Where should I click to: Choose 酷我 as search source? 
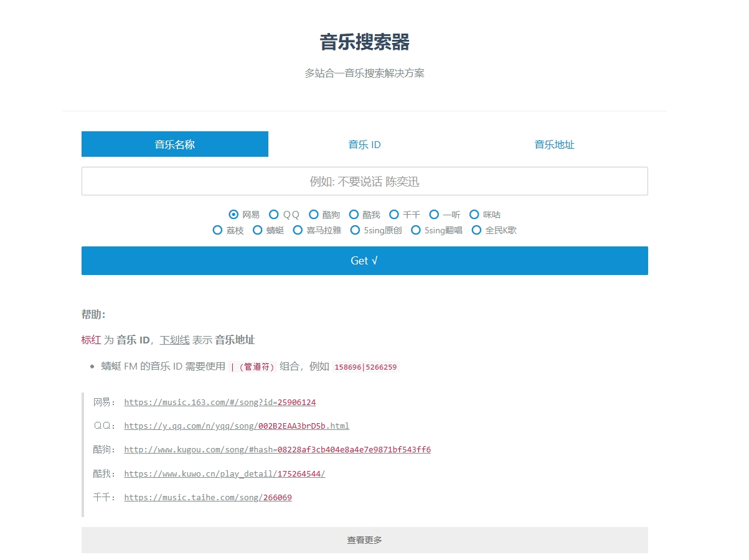[354, 214]
